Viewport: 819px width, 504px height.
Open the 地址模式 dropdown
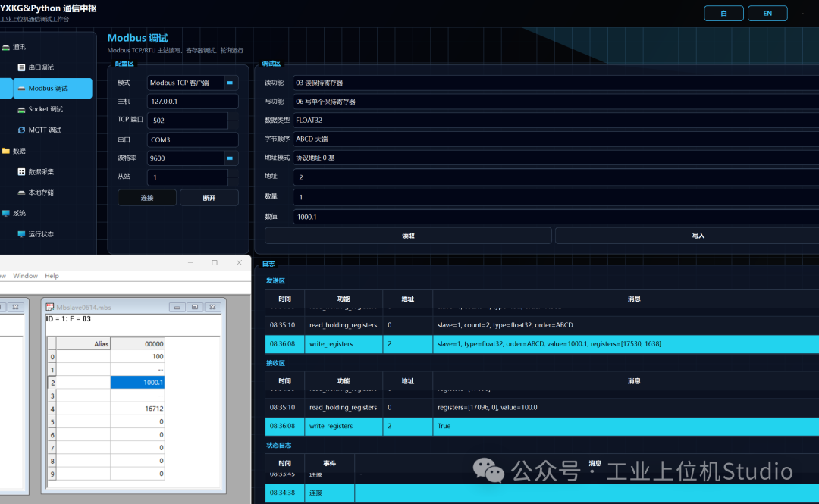(x=556, y=158)
